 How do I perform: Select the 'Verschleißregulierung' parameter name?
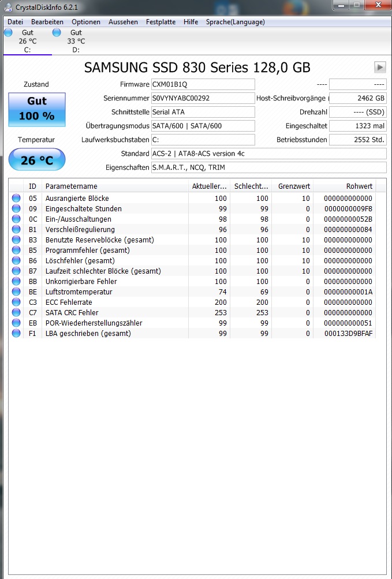pos(80,229)
